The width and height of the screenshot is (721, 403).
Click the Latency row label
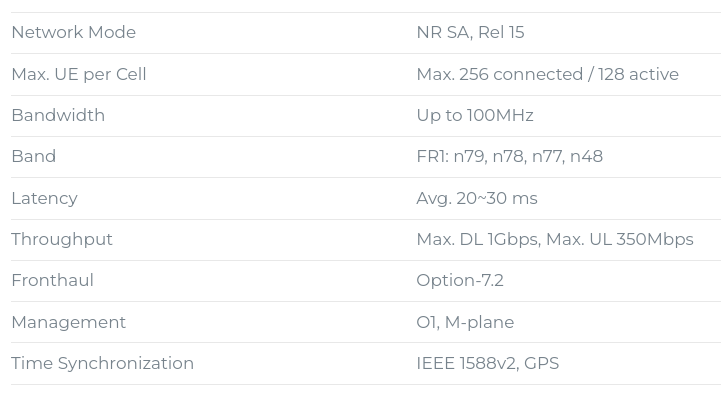[44, 198]
